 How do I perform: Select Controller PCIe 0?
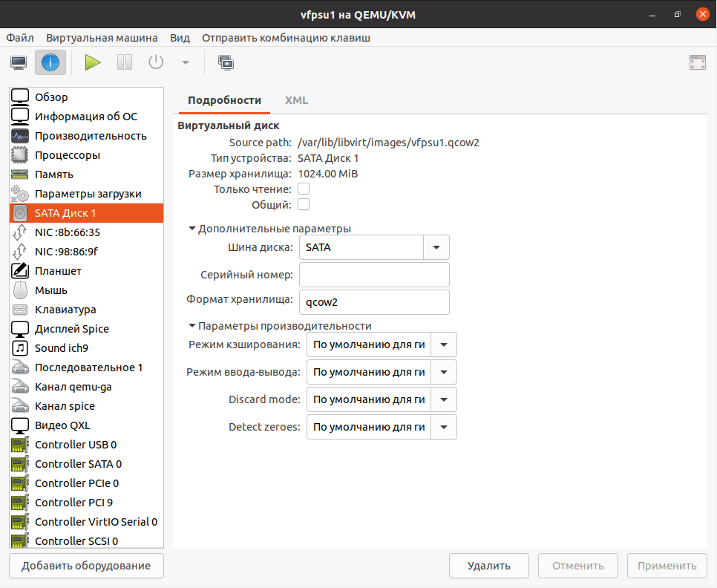86,483
